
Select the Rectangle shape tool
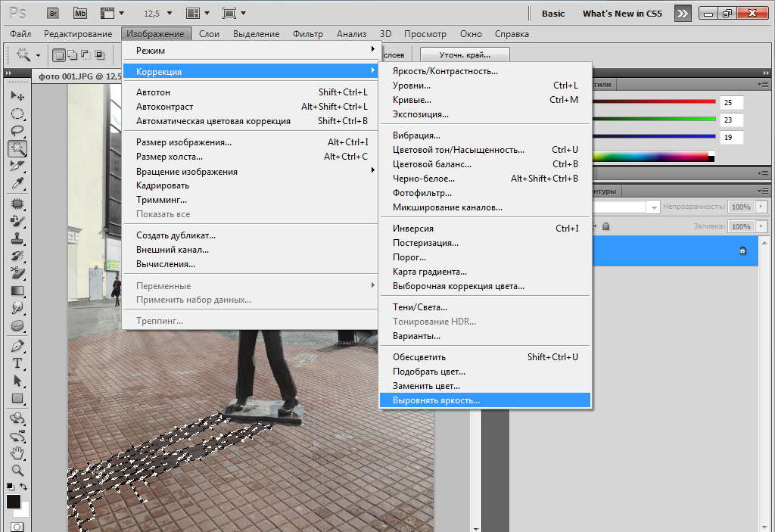pyautogui.click(x=17, y=398)
